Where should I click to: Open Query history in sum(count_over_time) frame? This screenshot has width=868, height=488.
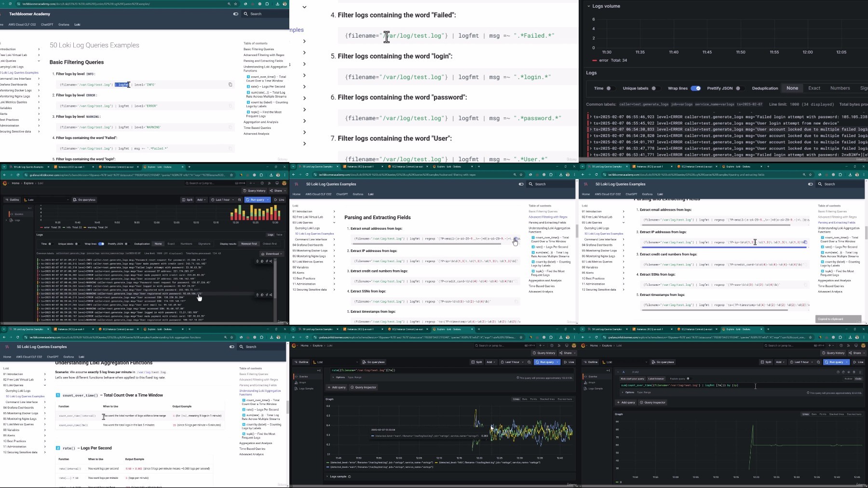(x=834, y=353)
